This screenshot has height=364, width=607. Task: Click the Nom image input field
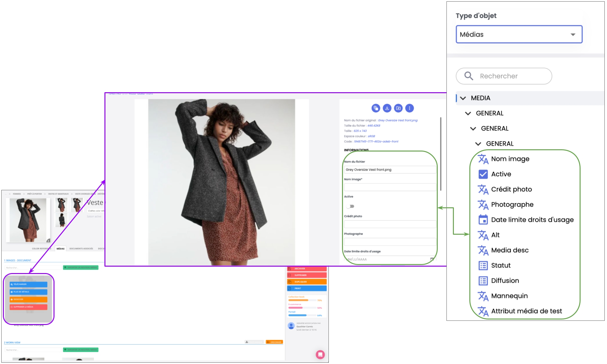pos(390,187)
